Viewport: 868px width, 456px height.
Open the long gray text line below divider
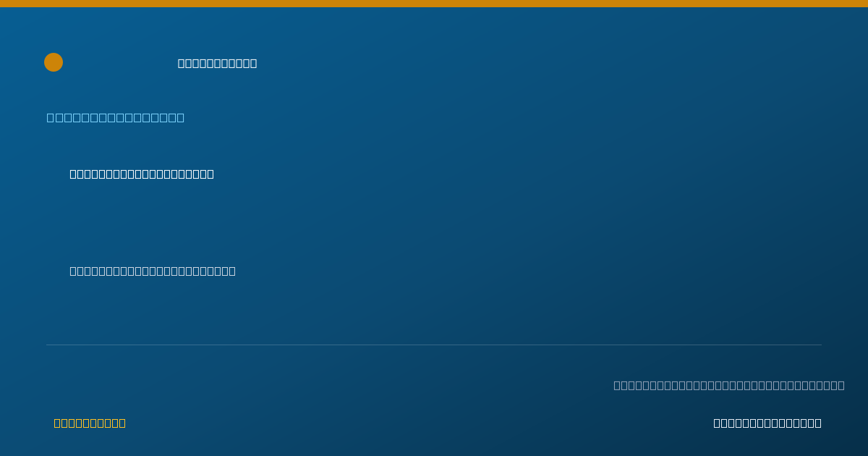(729, 385)
